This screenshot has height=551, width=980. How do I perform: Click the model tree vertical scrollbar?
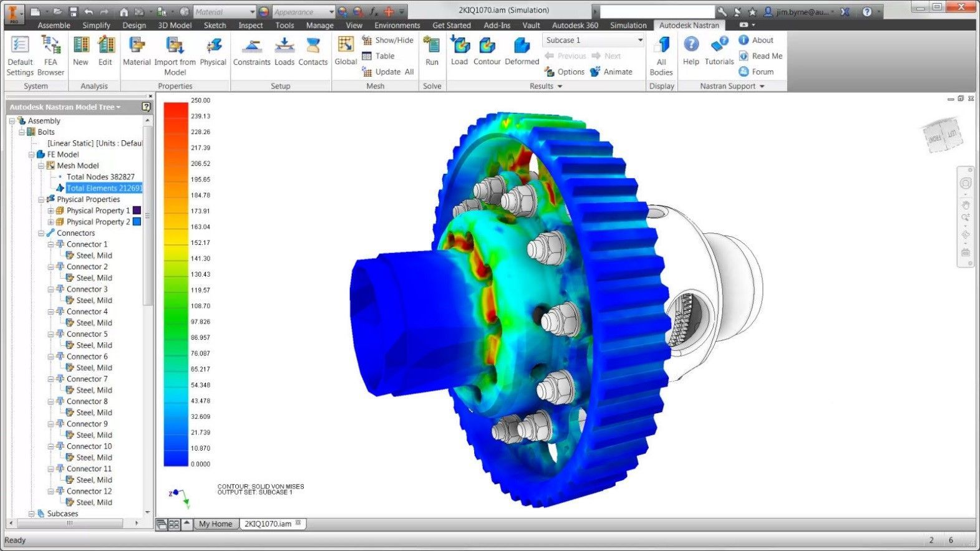(148, 215)
